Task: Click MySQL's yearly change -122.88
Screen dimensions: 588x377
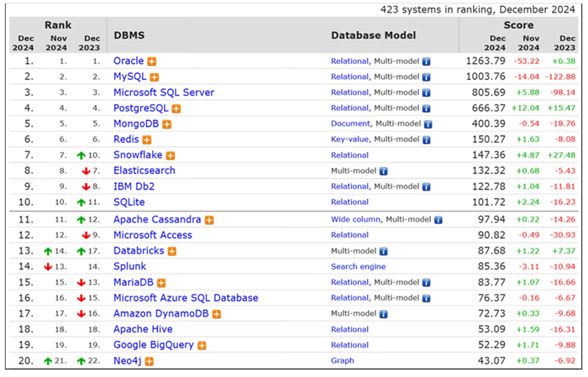Action: click(x=560, y=76)
